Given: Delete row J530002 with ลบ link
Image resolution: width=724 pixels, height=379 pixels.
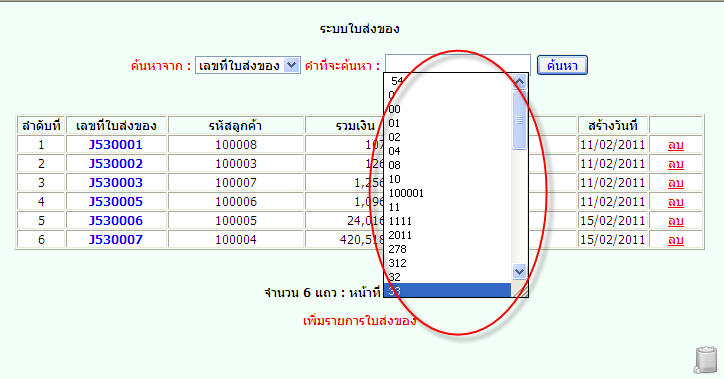Looking at the screenshot, I should point(676,164).
